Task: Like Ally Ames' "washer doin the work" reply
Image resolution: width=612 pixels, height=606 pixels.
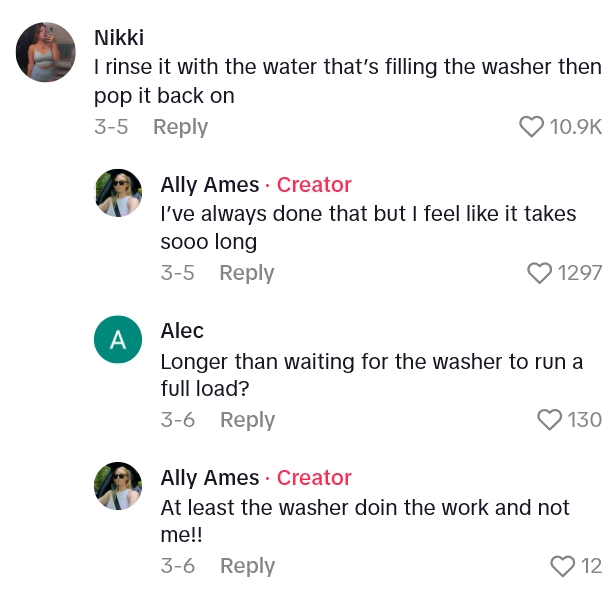Action: click(x=563, y=566)
